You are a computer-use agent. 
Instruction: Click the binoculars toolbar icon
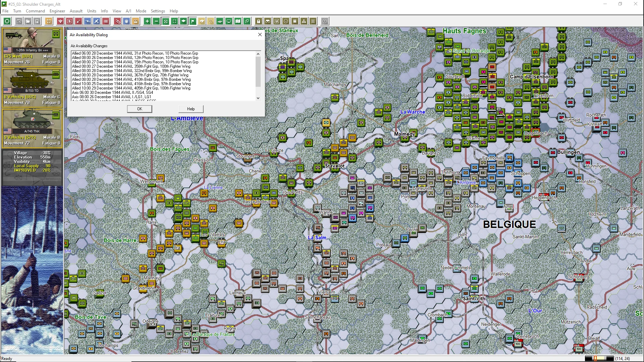268,21
